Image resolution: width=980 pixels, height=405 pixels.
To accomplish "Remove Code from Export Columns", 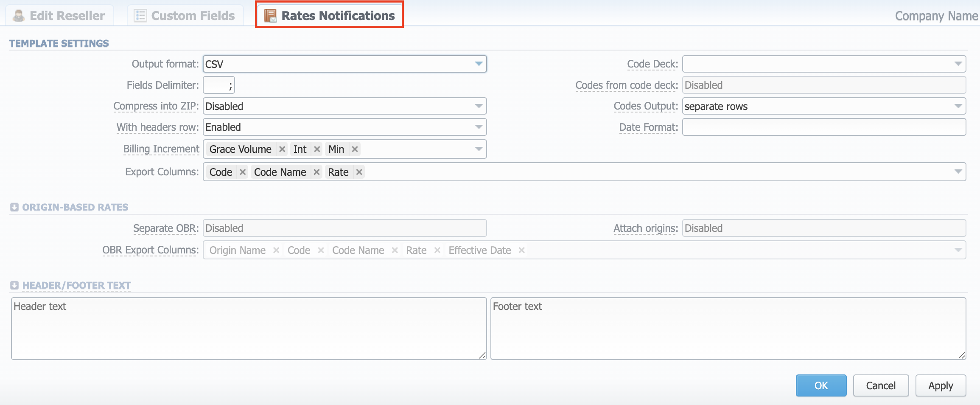I will point(242,172).
